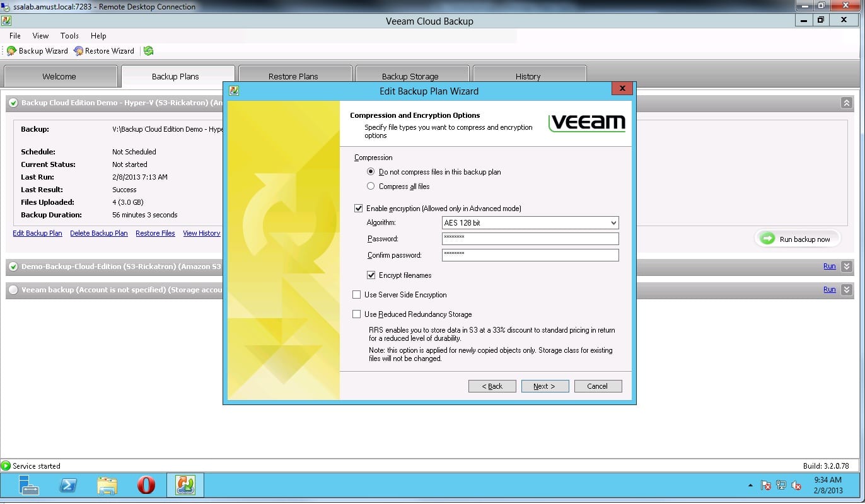
Task: Open File Explorer from the taskbar
Action: tap(107, 485)
